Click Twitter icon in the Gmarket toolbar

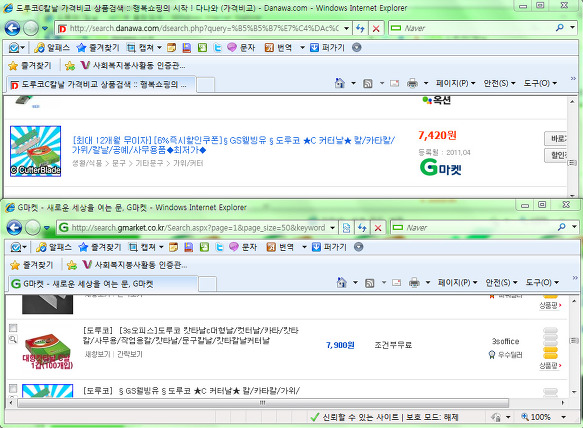[219, 247]
